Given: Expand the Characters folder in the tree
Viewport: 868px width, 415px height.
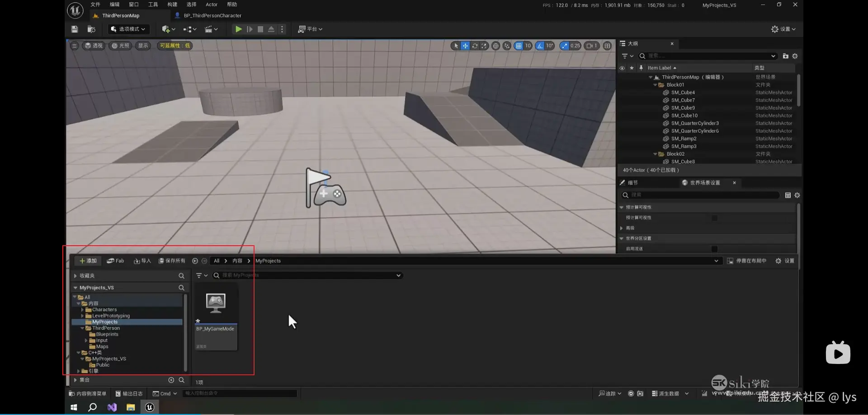Looking at the screenshot, I should 82,310.
